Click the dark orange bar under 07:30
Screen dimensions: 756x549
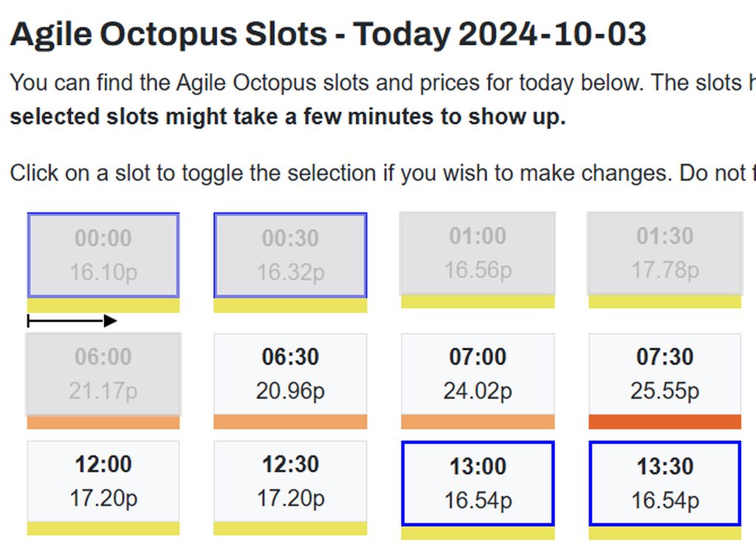tap(664, 422)
